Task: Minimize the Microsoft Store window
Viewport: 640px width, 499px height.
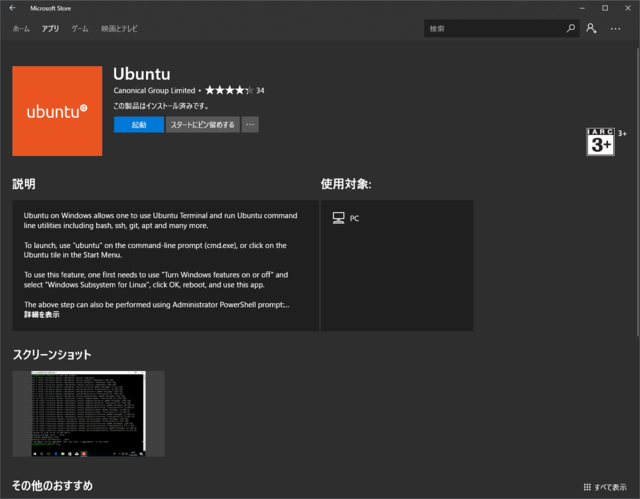Action: coord(582,8)
